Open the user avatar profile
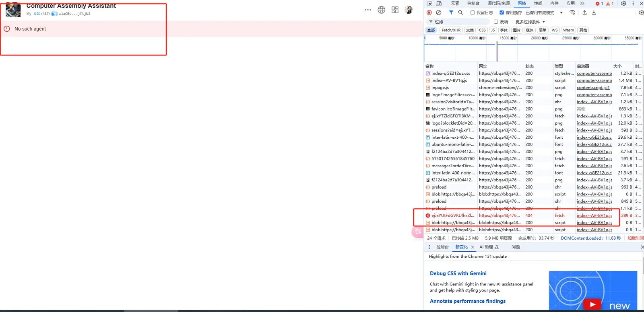This screenshot has width=644, height=312. pos(409,10)
